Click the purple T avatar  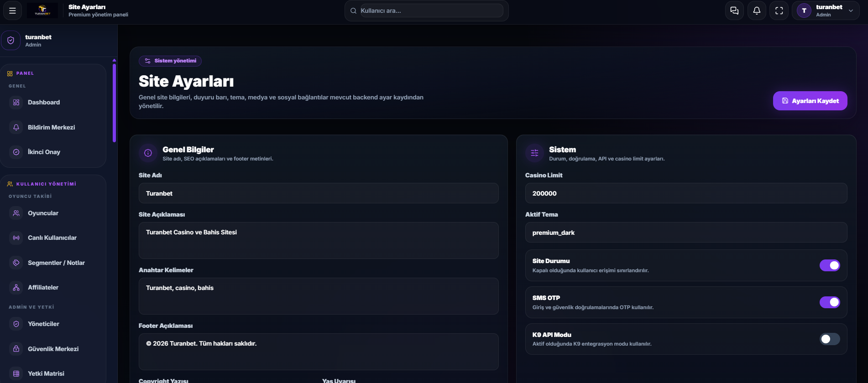click(804, 10)
